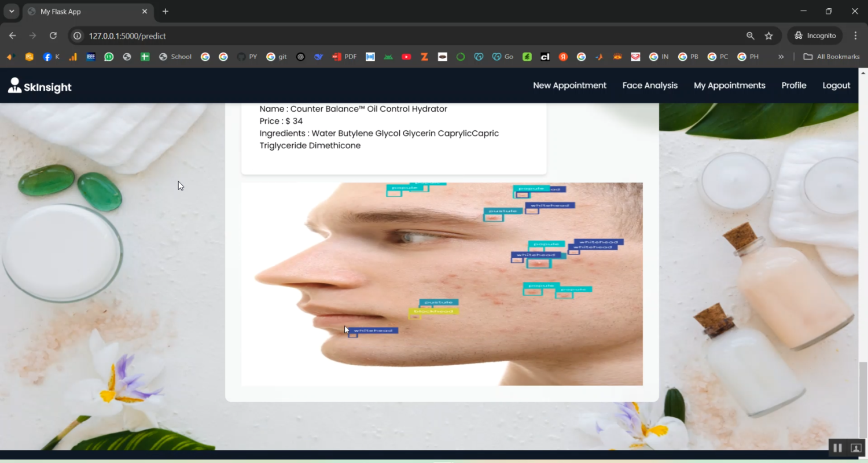Open the Profile page
This screenshot has height=463, width=868.
[794, 86]
